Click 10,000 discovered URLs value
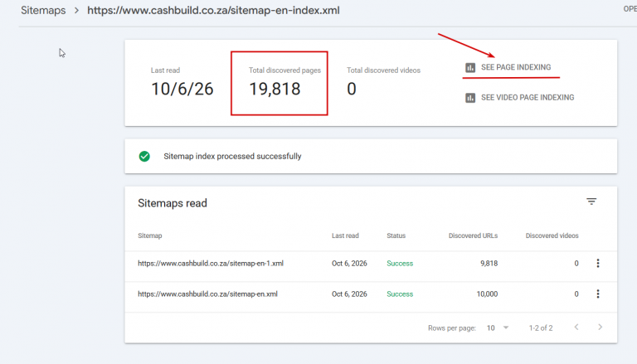 pos(487,294)
